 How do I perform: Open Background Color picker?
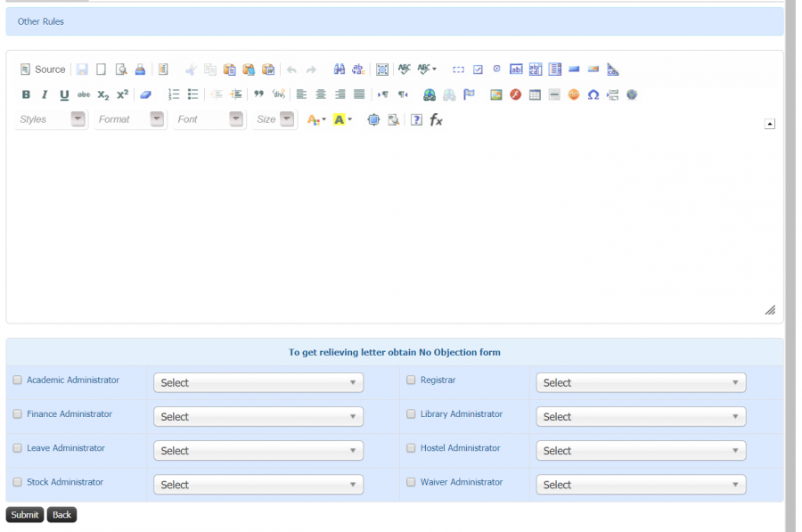[342, 119]
